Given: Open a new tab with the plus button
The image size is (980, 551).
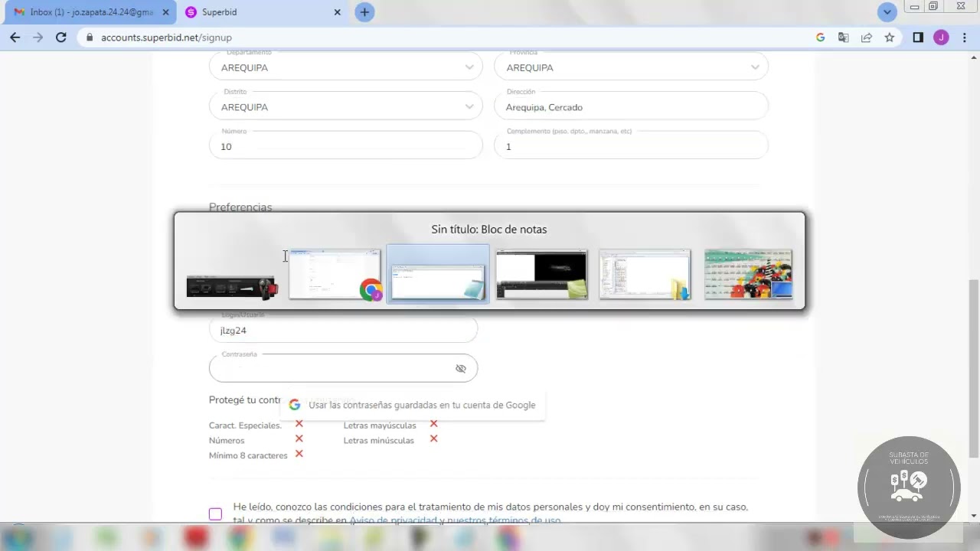Looking at the screenshot, I should tap(365, 12).
